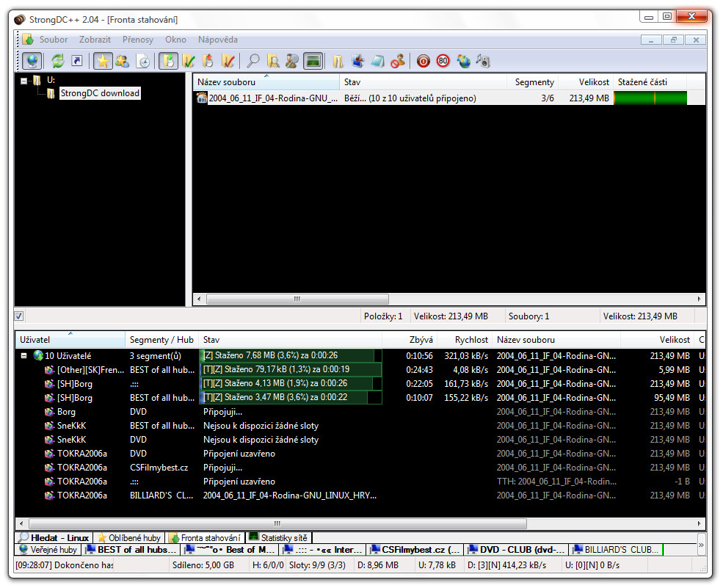Click the queued file's icon in the list
The height and width of the screenshot is (588, 723).
202,98
